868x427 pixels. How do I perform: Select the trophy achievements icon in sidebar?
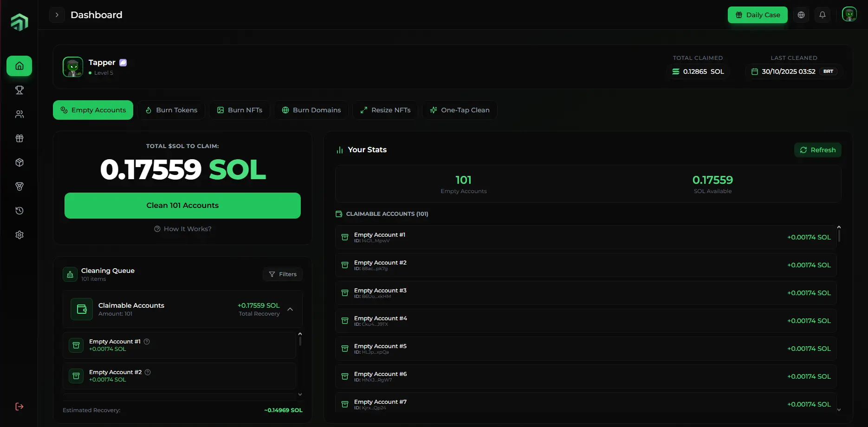[19, 90]
